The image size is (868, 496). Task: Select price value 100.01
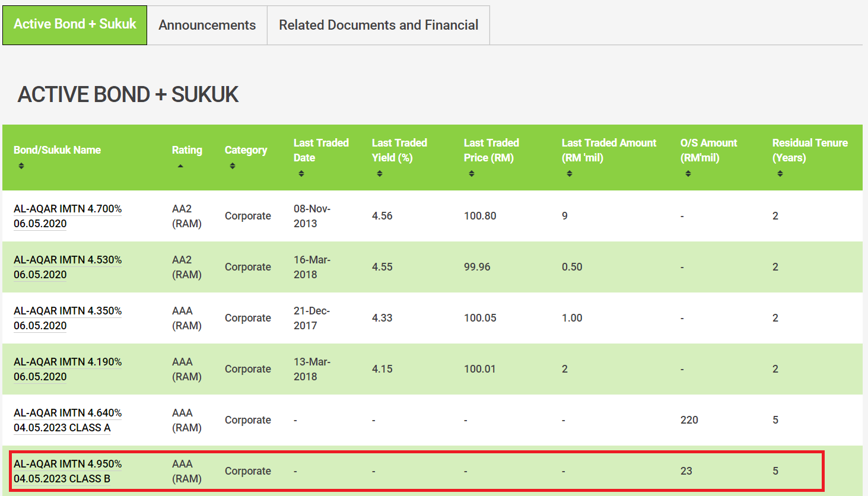click(x=479, y=369)
